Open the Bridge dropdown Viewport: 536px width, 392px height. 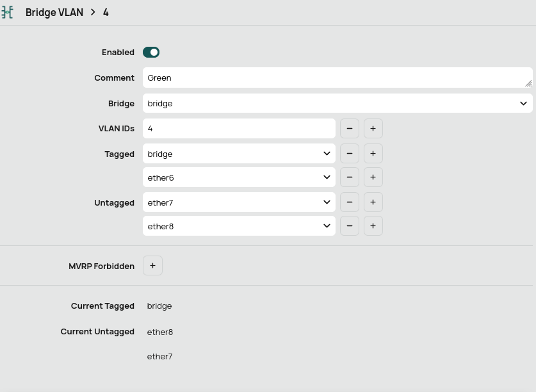point(337,103)
